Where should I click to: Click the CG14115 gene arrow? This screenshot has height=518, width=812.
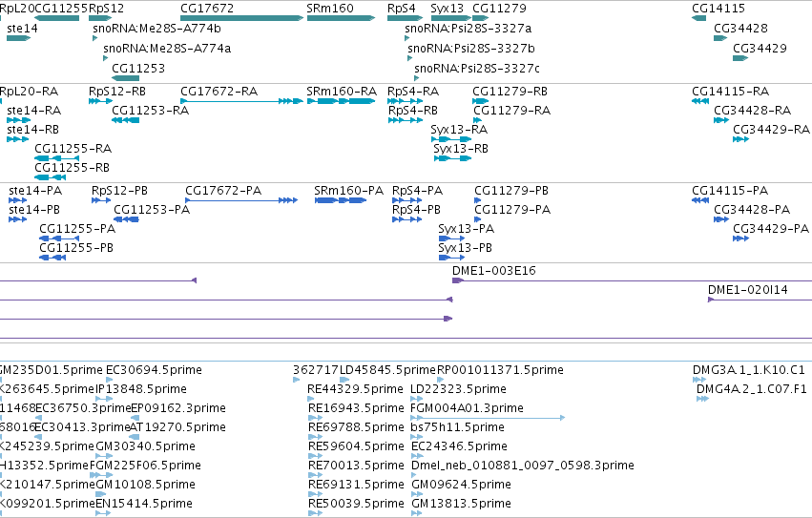point(699,18)
